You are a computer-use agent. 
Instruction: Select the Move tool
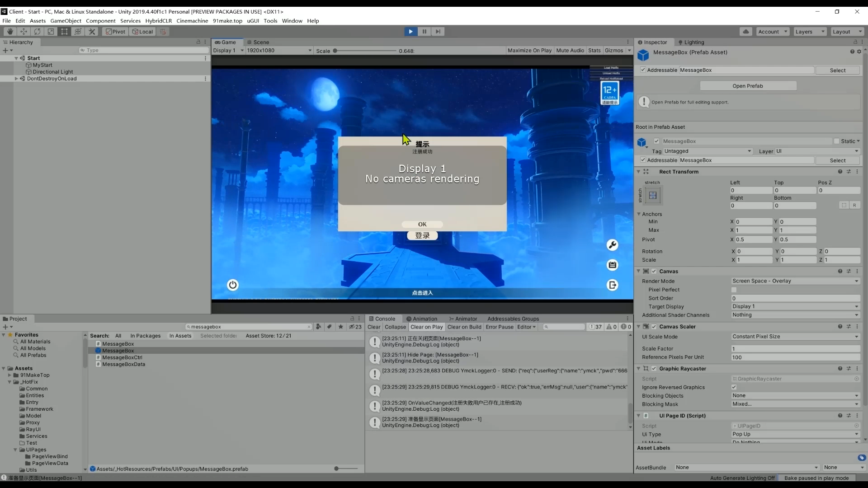pyautogui.click(x=24, y=32)
